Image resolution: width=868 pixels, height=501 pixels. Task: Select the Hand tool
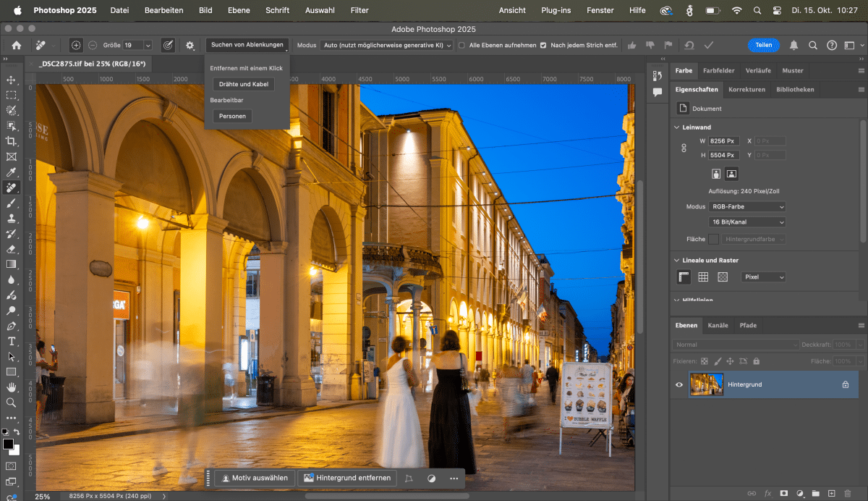[11, 387]
